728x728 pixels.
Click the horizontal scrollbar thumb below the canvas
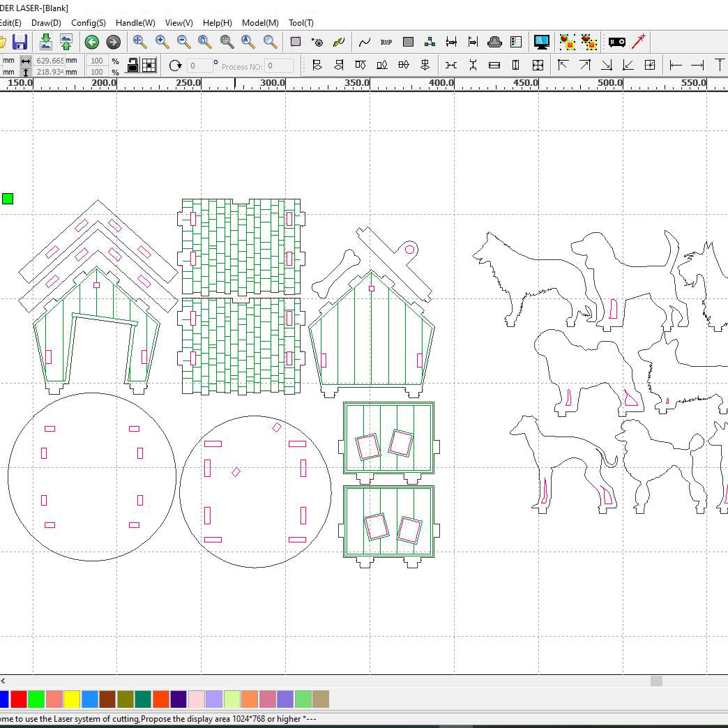[656, 681]
